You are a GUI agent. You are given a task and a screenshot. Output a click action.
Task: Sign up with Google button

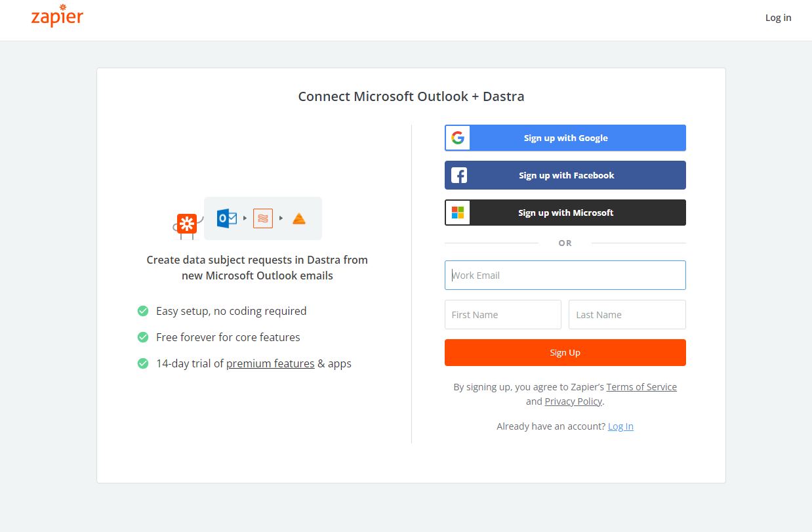pos(565,138)
